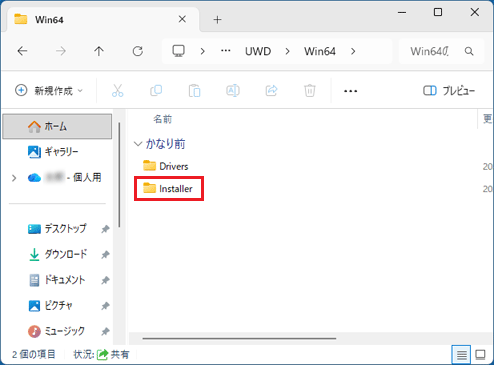Open ピクチャ from quick access
This screenshot has height=365, width=494.
pyautogui.click(x=50, y=305)
